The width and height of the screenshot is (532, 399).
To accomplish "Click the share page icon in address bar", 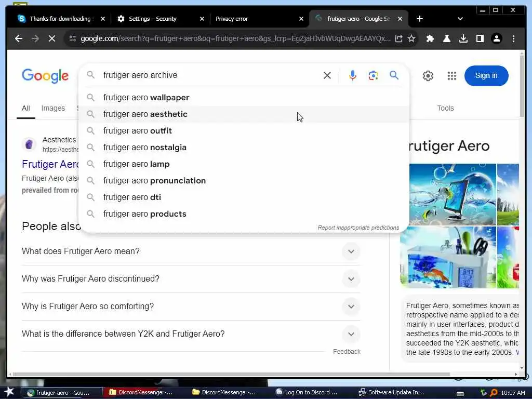I will pos(399,38).
